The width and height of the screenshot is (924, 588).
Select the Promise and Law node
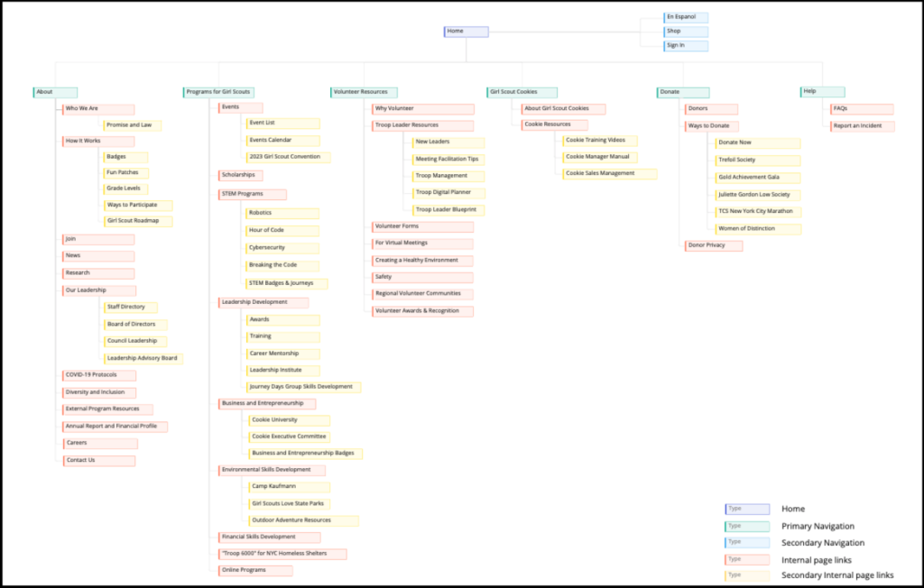point(133,125)
